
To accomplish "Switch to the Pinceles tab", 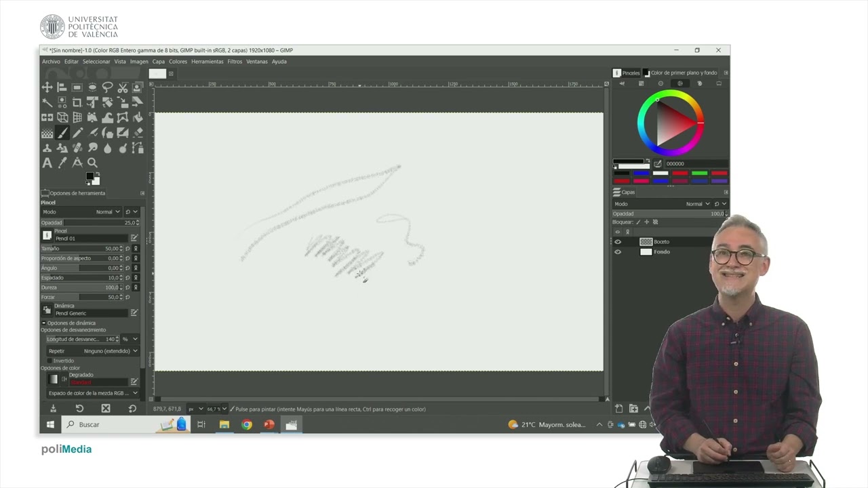I will click(627, 73).
